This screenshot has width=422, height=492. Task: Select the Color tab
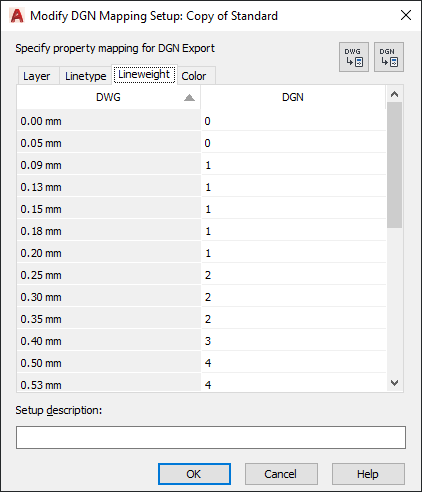194,76
